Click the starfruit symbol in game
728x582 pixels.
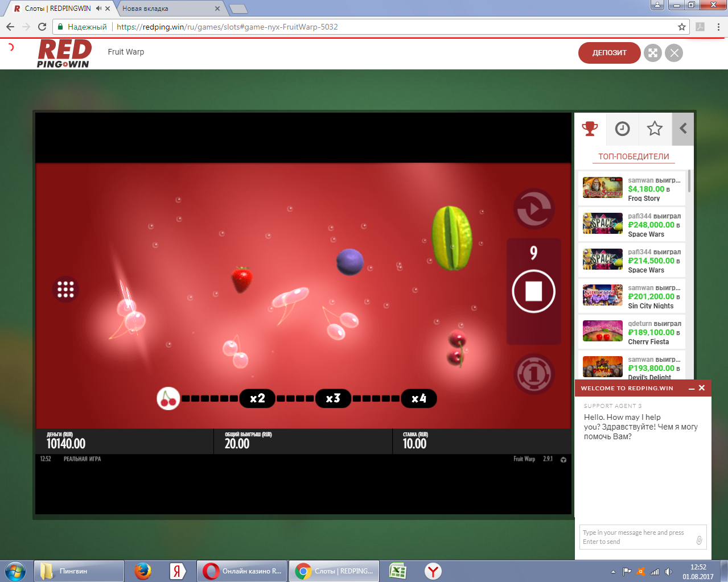point(452,238)
